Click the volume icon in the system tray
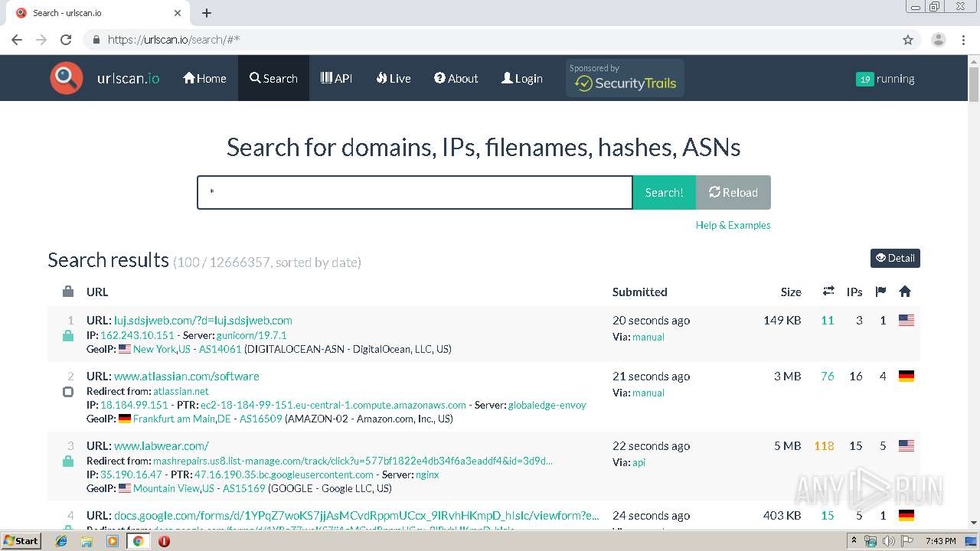 click(x=888, y=541)
